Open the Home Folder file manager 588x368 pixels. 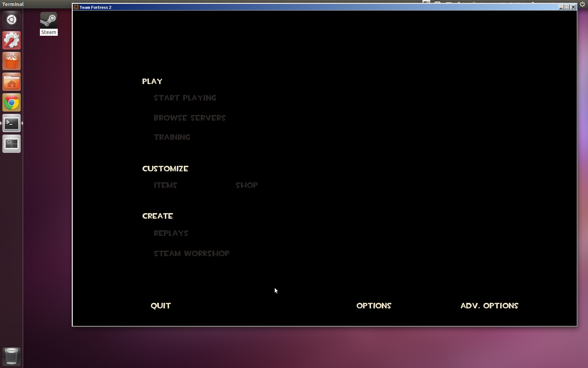coord(12,82)
